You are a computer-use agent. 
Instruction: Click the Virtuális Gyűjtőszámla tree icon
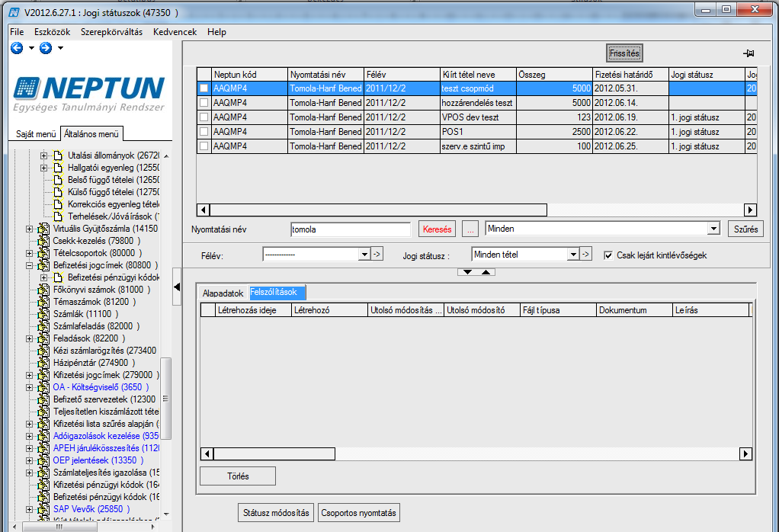pyautogui.click(x=43, y=229)
